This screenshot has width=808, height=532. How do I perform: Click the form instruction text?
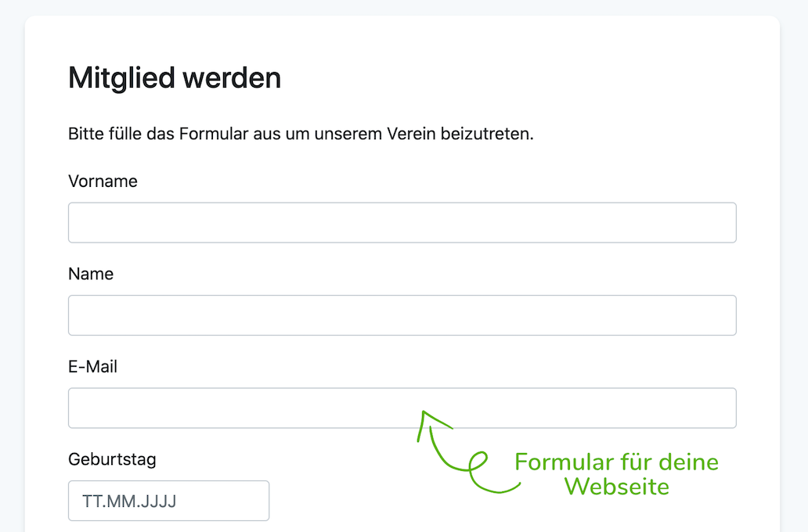click(x=300, y=134)
